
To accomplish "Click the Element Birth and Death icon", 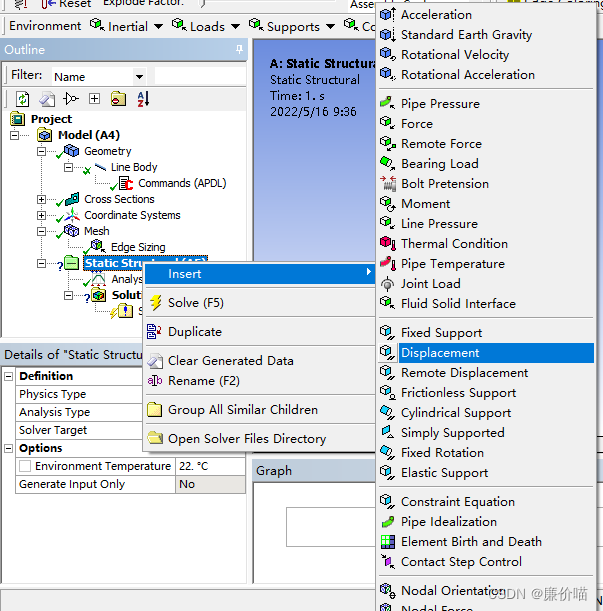I will 387,542.
